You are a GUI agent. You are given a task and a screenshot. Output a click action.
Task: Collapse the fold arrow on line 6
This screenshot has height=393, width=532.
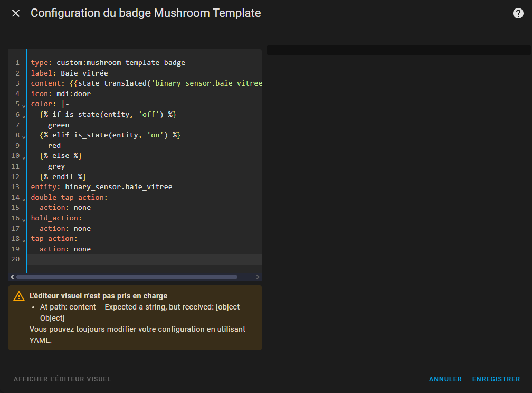[24, 117]
